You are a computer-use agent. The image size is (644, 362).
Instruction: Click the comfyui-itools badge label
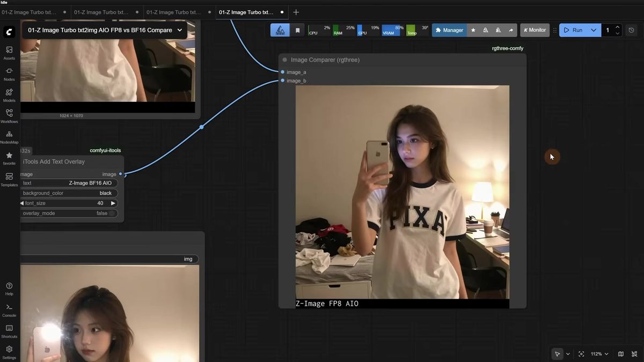pos(105,150)
